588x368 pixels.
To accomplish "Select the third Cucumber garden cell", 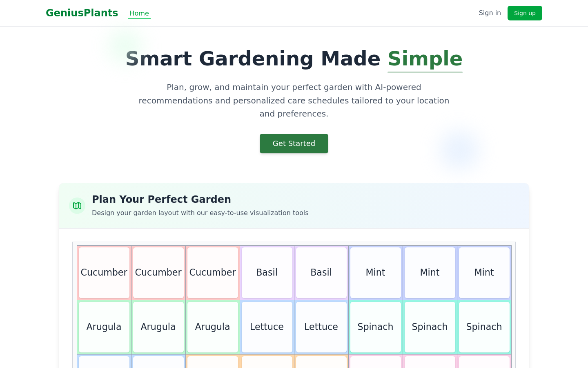I will click(213, 273).
